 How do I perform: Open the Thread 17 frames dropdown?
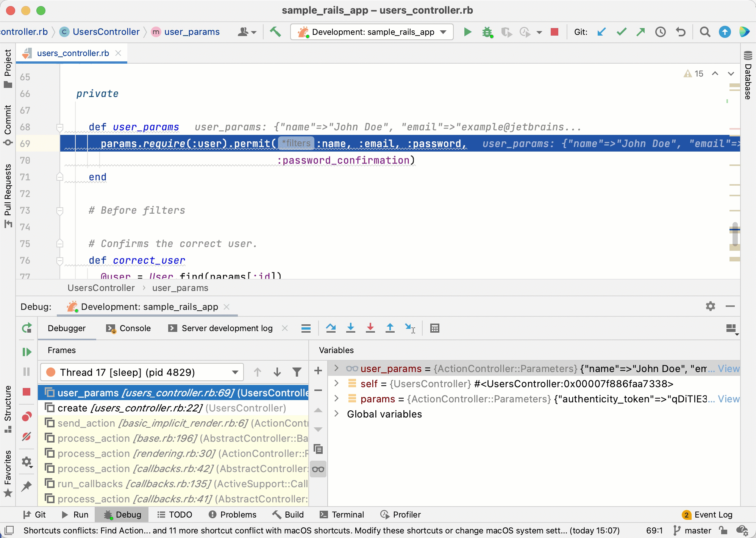tap(235, 372)
